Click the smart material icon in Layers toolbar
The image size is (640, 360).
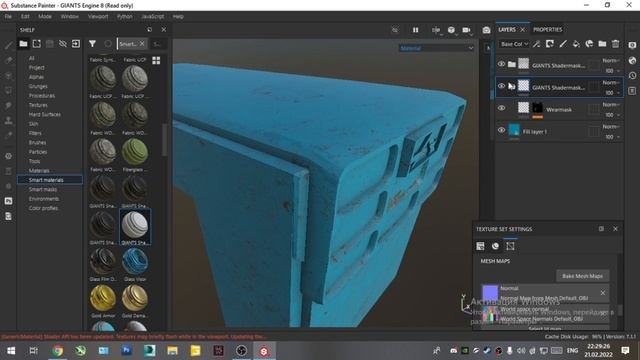pyautogui.click(x=589, y=44)
